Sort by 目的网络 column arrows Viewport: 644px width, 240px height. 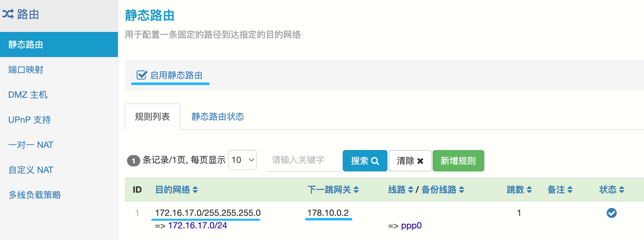point(195,190)
